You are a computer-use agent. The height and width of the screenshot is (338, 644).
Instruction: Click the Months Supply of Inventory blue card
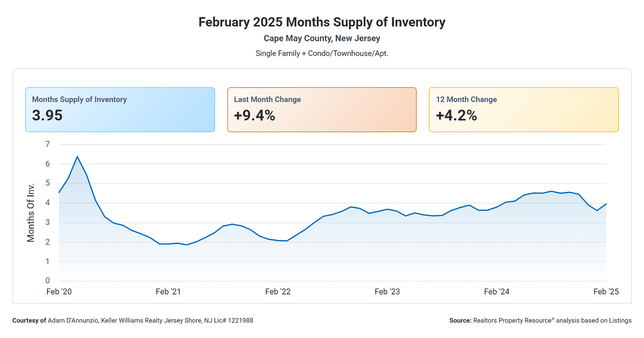120,109
